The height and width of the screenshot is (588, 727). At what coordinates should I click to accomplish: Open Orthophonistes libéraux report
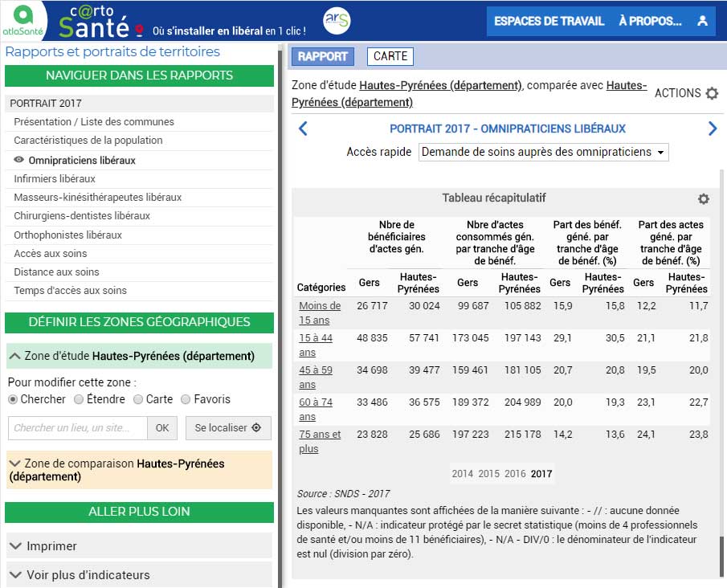point(67,235)
